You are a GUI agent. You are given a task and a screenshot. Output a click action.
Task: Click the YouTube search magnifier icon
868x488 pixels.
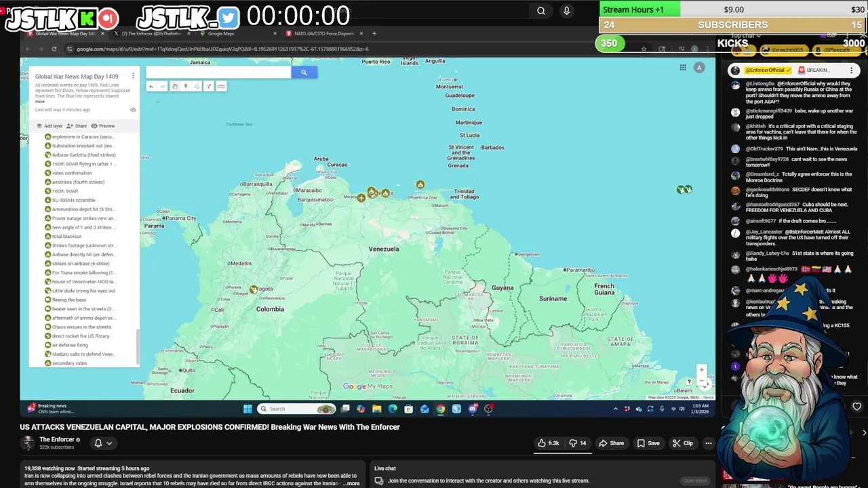pyautogui.click(x=540, y=11)
